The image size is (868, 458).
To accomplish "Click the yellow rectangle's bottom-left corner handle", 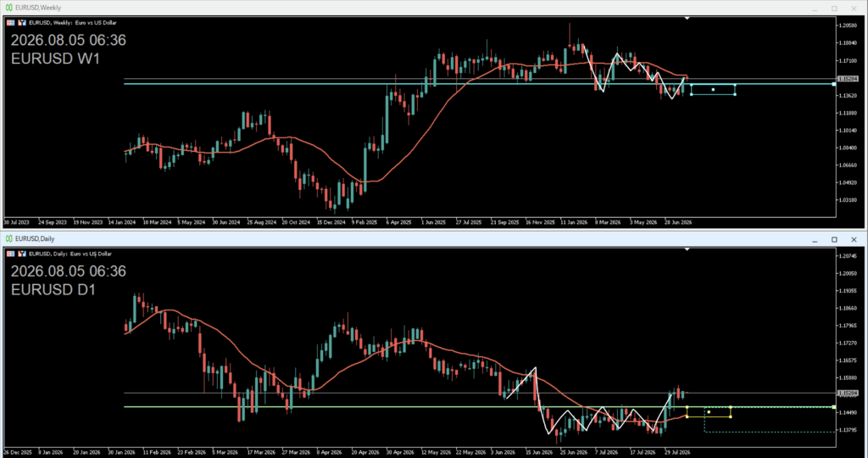I will (687, 417).
